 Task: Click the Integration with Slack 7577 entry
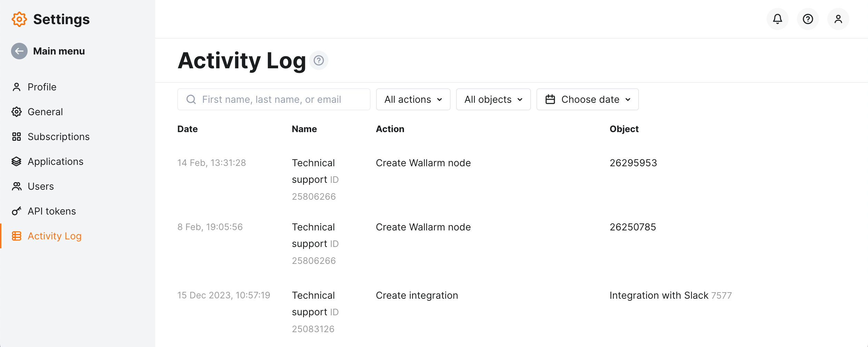click(x=671, y=295)
